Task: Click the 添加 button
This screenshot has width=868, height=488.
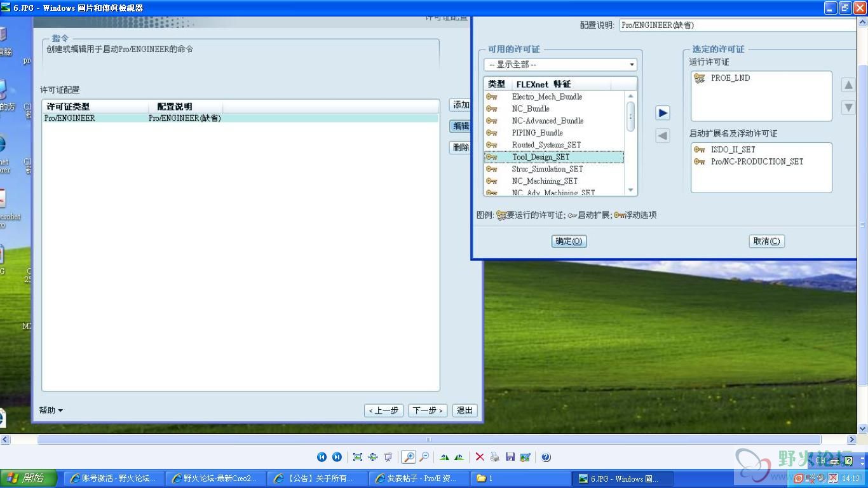Action: click(x=460, y=105)
